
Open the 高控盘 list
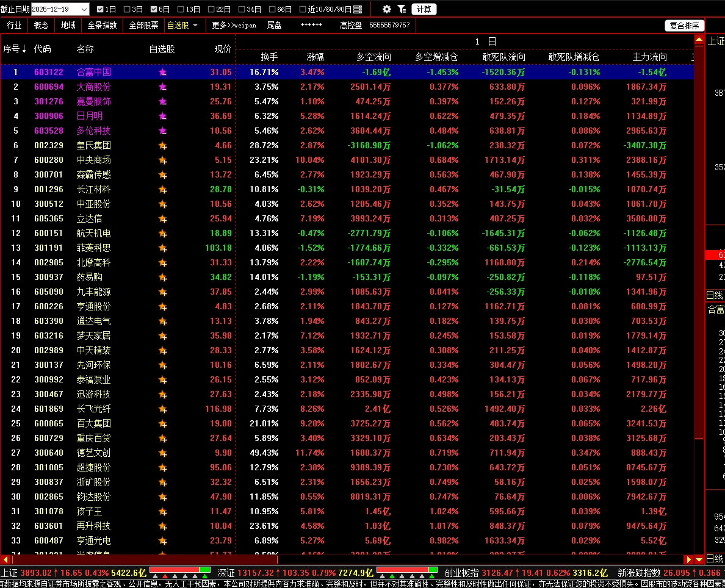coord(351,26)
